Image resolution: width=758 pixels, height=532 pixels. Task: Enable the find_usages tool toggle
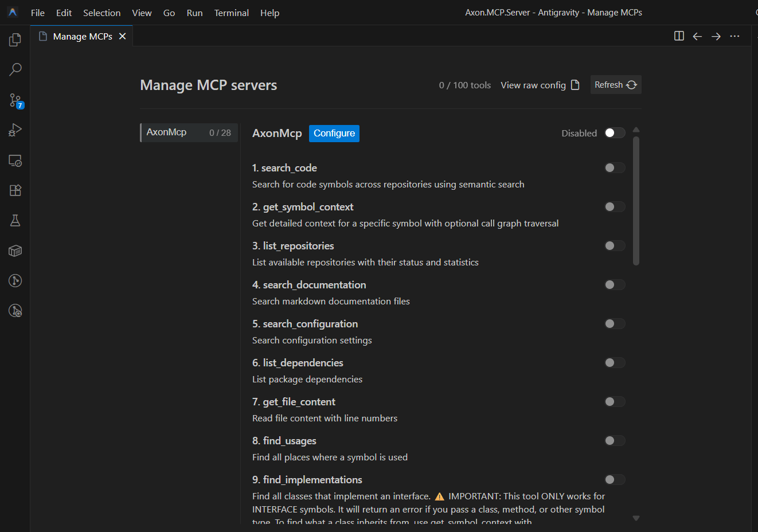[615, 441]
